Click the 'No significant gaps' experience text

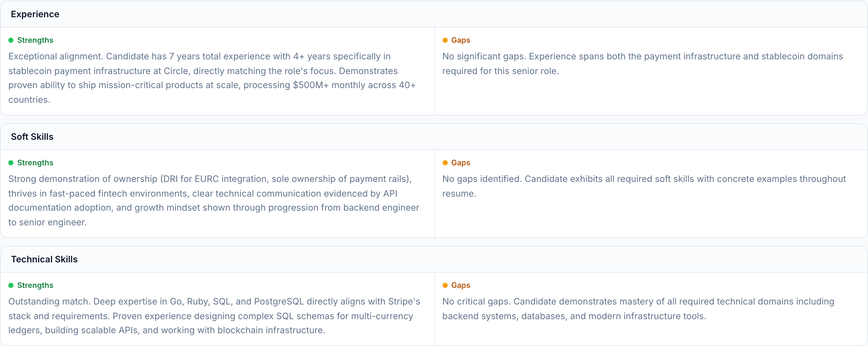(642, 64)
